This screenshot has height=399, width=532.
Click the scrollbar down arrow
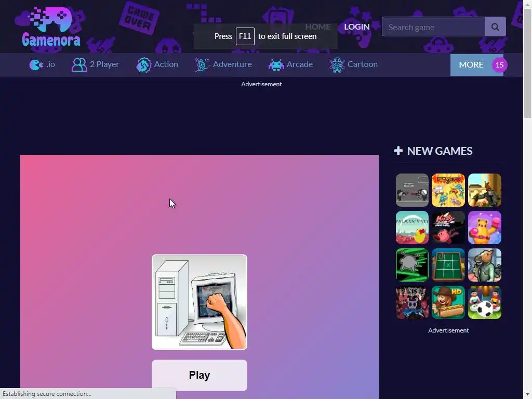pos(528,395)
